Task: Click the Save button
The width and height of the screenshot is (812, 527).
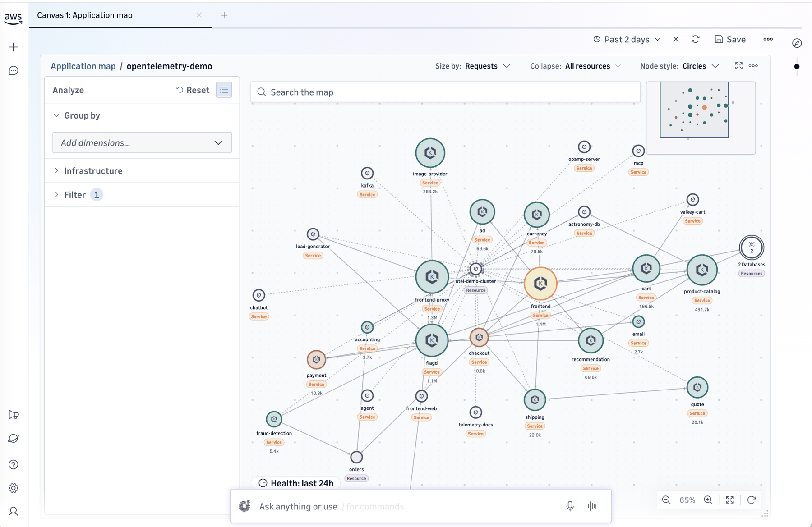Action: 730,39
